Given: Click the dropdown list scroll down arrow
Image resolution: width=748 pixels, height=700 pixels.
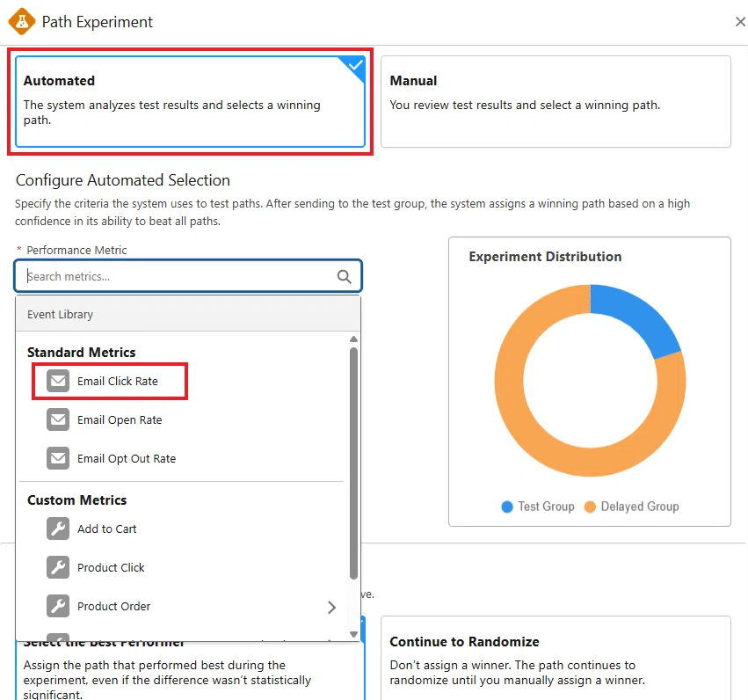Looking at the screenshot, I should coord(353,634).
